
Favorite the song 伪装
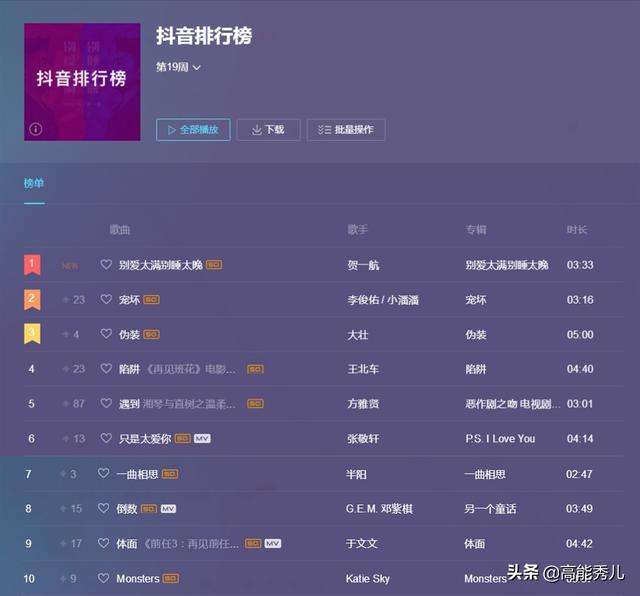point(106,334)
